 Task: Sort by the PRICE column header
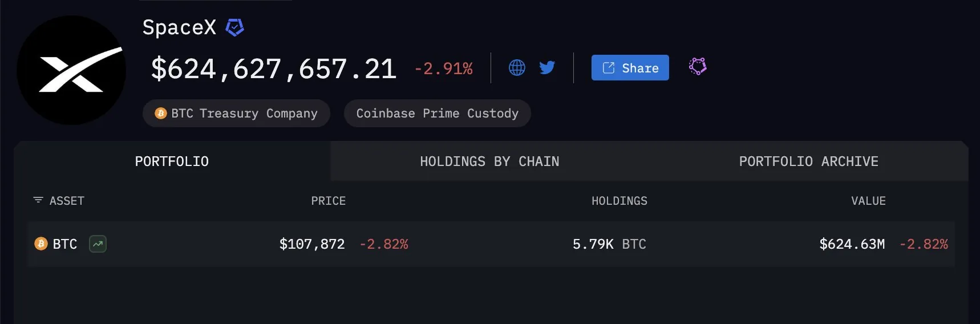(x=328, y=201)
